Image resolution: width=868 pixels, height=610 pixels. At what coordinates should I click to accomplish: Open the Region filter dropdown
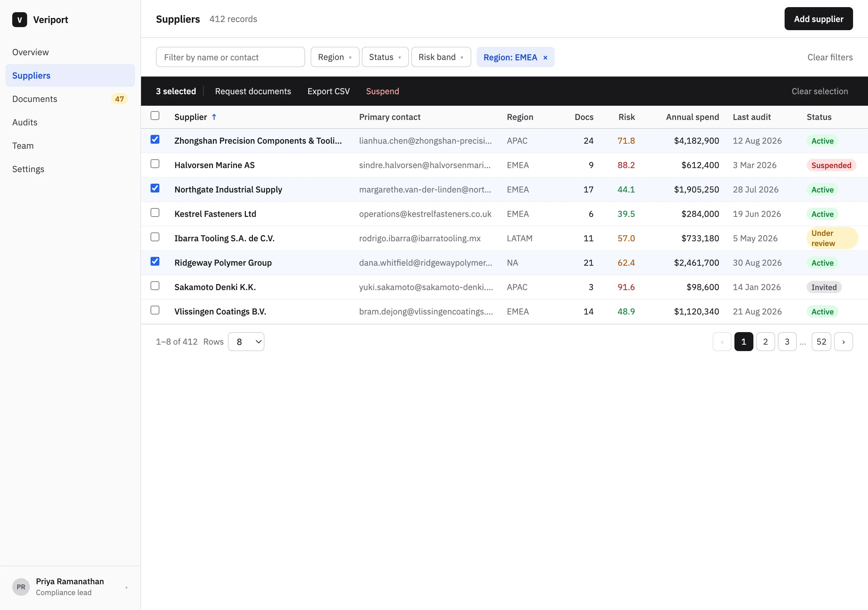(335, 57)
